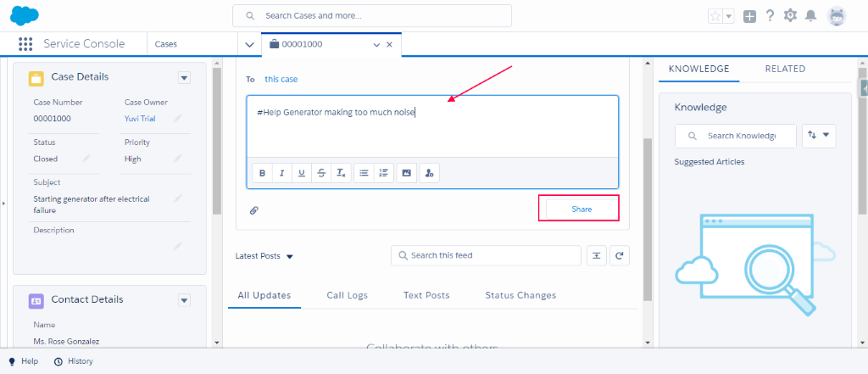Select the Status Changes feed tab
868x374 pixels.
coord(520,295)
